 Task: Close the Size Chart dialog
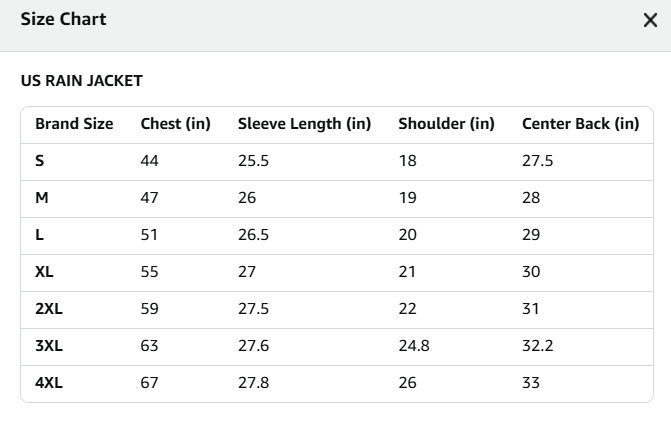[x=650, y=21]
